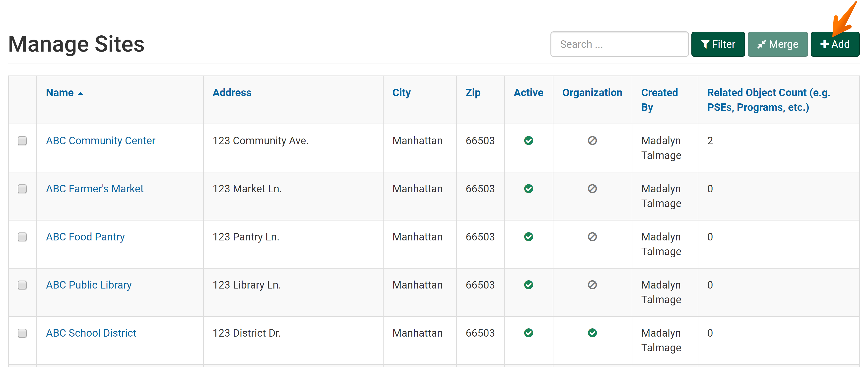Click the Active status icon for ABC Food Pantry
This screenshot has width=868, height=367.
[x=528, y=237]
